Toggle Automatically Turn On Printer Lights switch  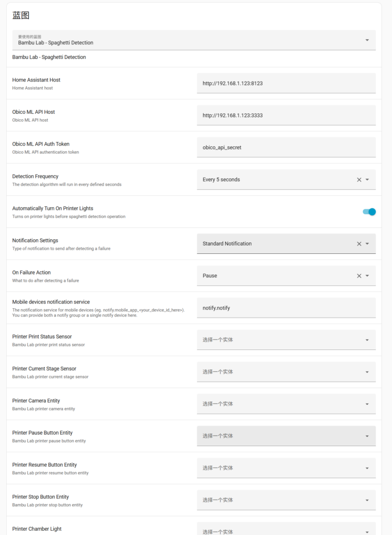coord(369,212)
